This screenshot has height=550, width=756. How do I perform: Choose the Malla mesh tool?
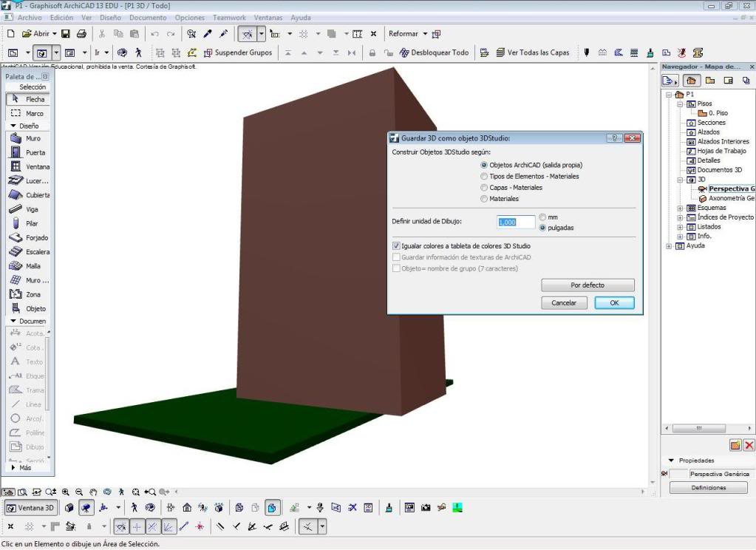coord(28,266)
